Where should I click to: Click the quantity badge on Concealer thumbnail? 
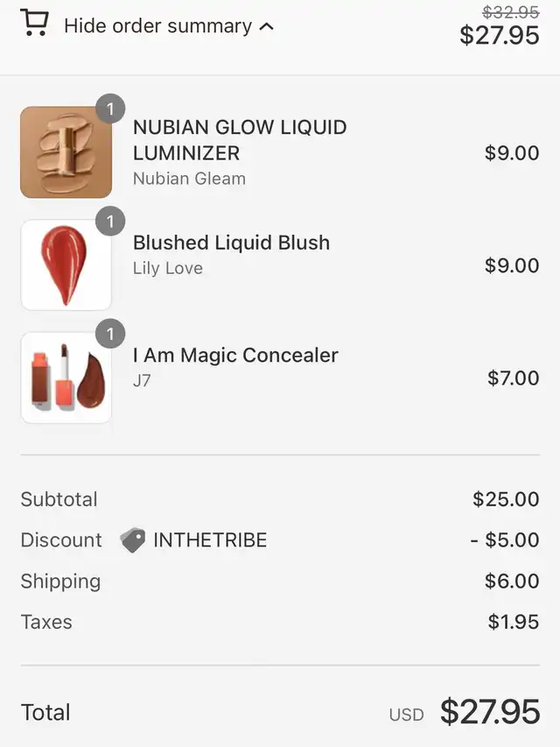110,334
